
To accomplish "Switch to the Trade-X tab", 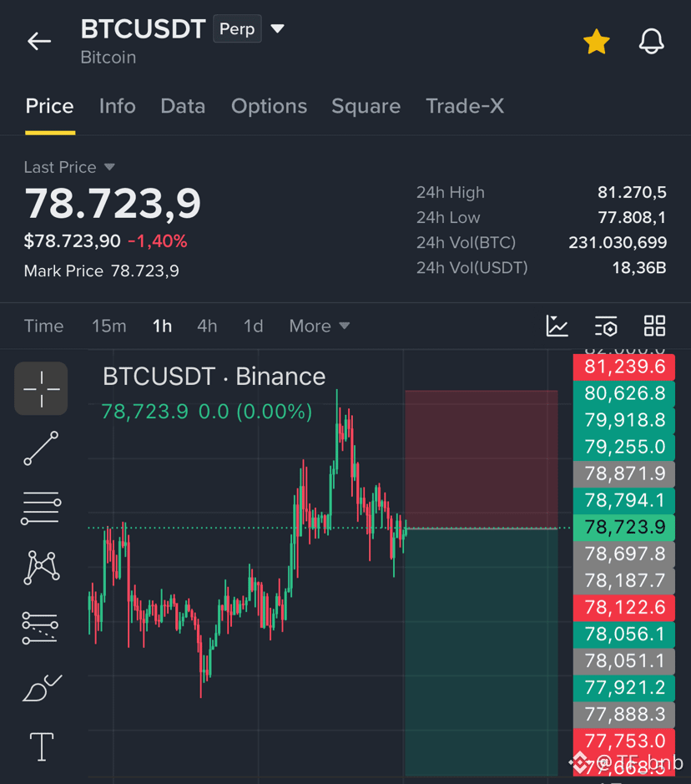I will pos(465,106).
